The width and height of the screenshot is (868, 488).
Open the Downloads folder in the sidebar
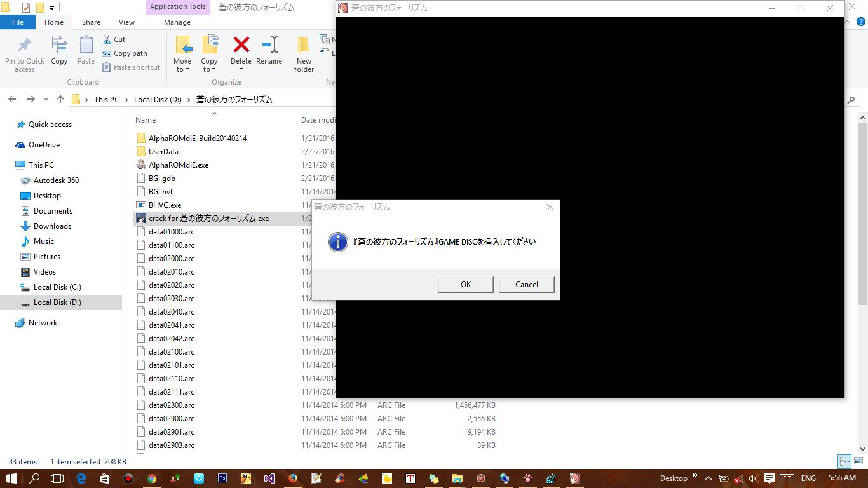(x=52, y=226)
